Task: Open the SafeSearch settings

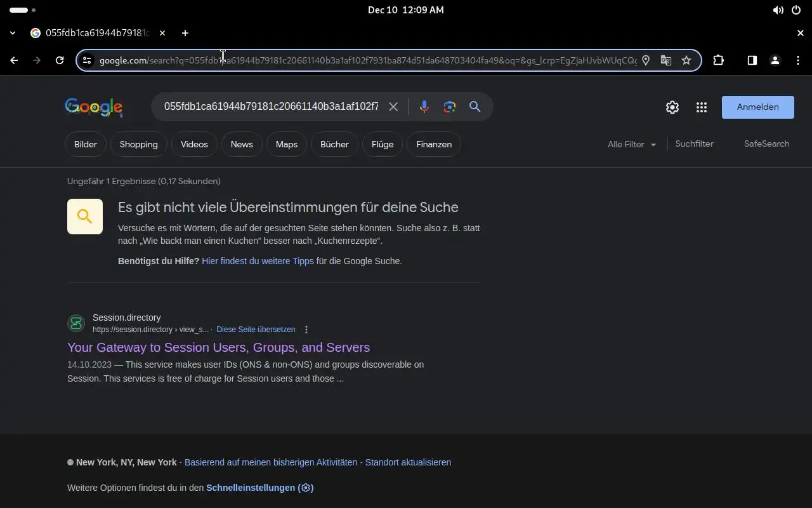Action: click(x=766, y=144)
